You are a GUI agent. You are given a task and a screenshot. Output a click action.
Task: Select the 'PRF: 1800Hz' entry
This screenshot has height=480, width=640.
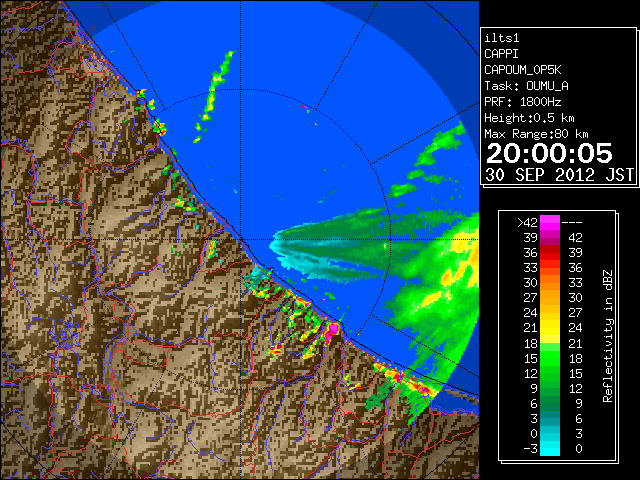tap(523, 102)
